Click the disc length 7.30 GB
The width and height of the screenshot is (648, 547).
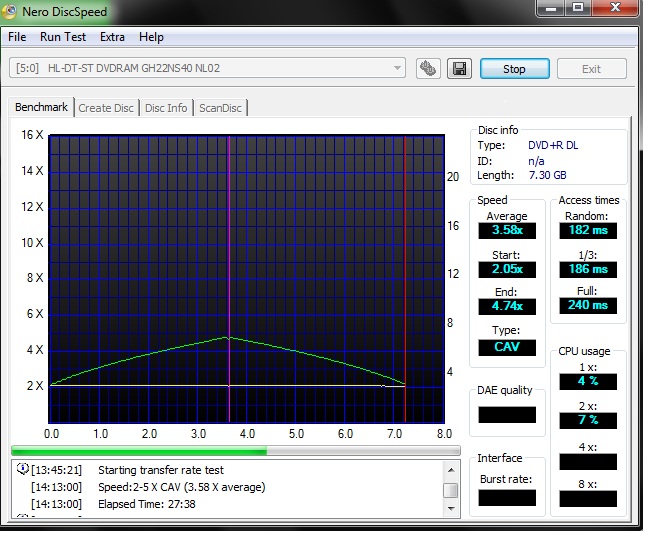point(547,175)
